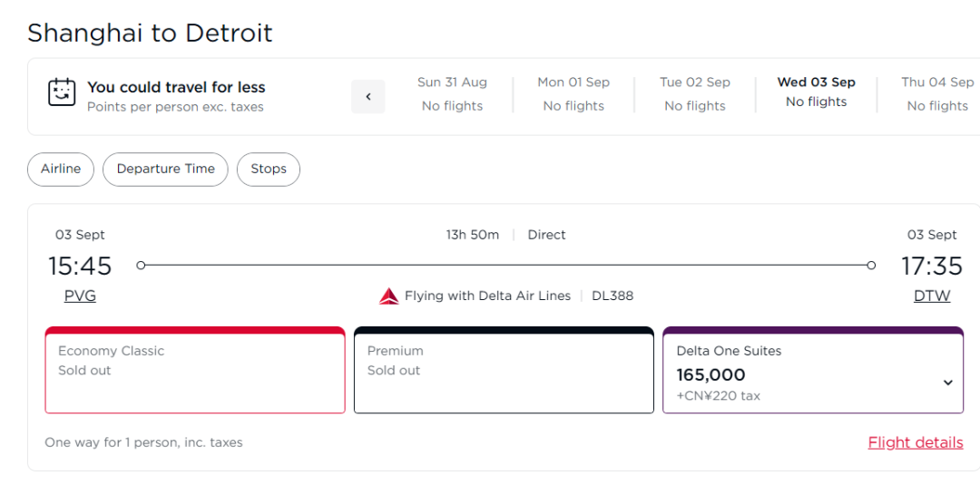980x495 pixels.
Task: Click the DTW airport code link
Action: [932, 296]
